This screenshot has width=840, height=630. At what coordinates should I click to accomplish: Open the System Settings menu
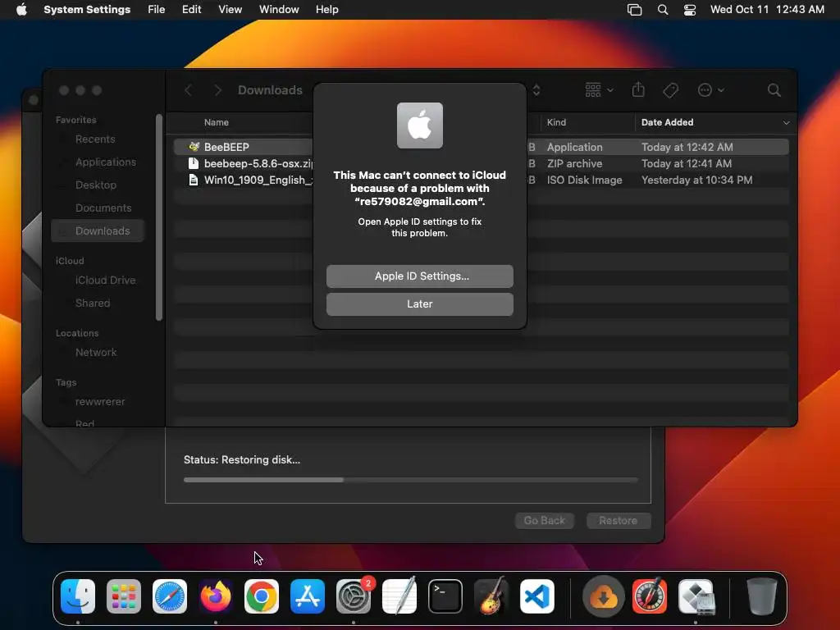pos(87,10)
